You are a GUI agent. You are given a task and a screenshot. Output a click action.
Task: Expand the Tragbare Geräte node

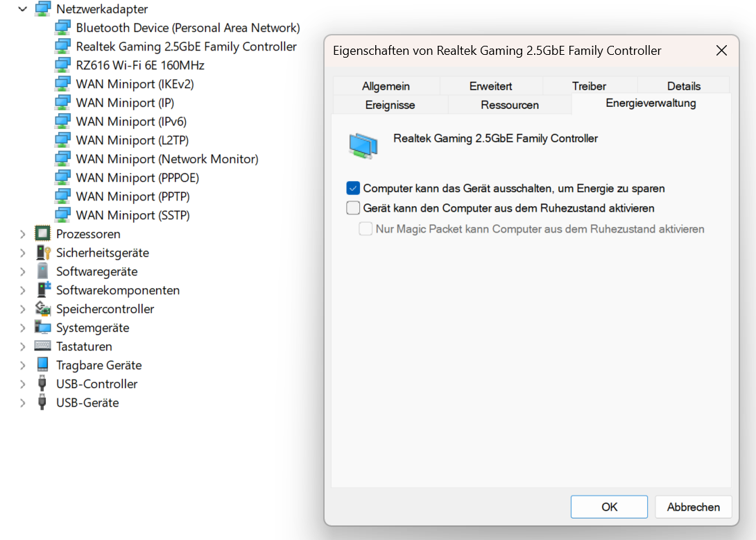point(22,365)
